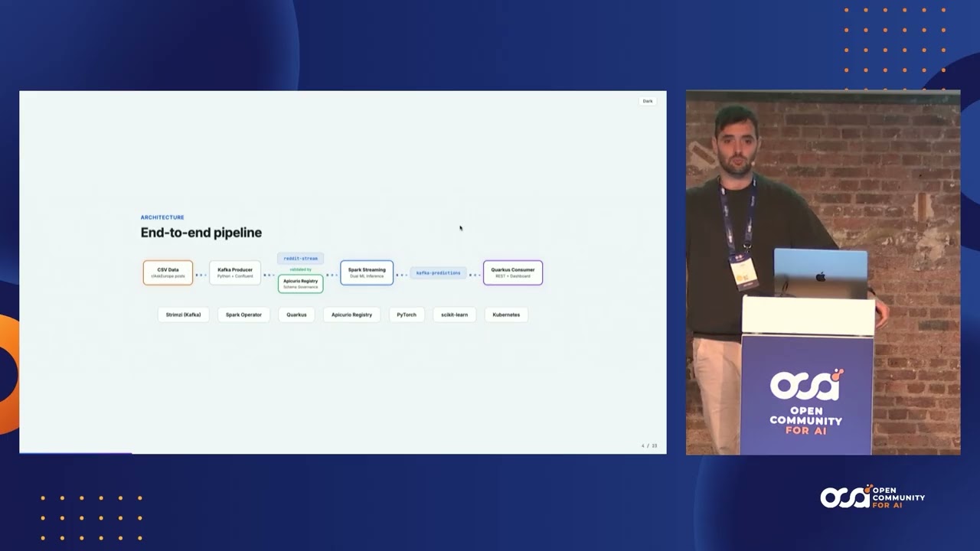Click the End-to-end pipeline slide title

point(201,233)
